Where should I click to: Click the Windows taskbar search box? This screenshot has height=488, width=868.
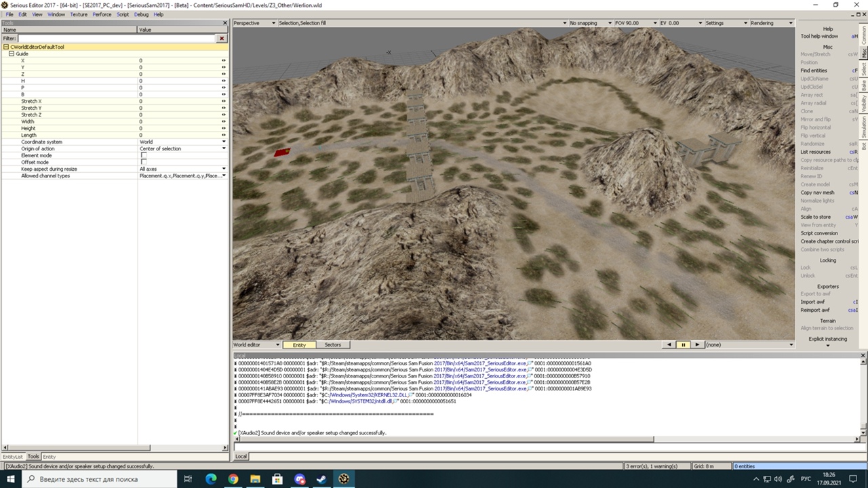100,479
